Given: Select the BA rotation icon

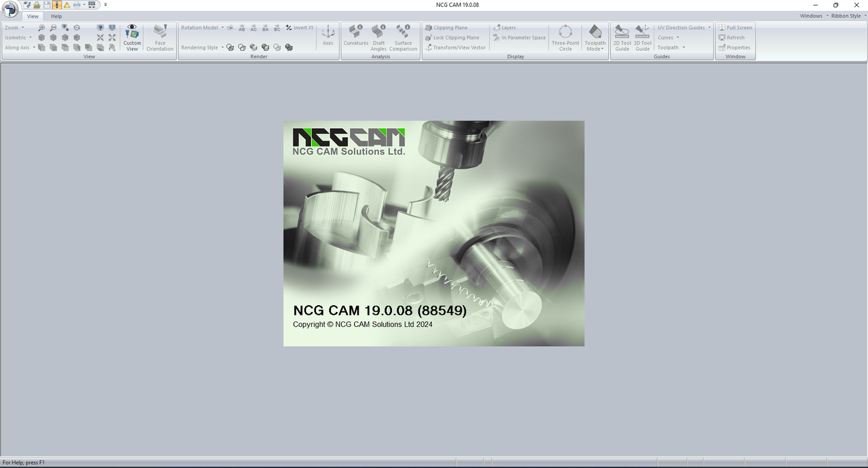Looking at the screenshot, I should (x=265, y=28).
